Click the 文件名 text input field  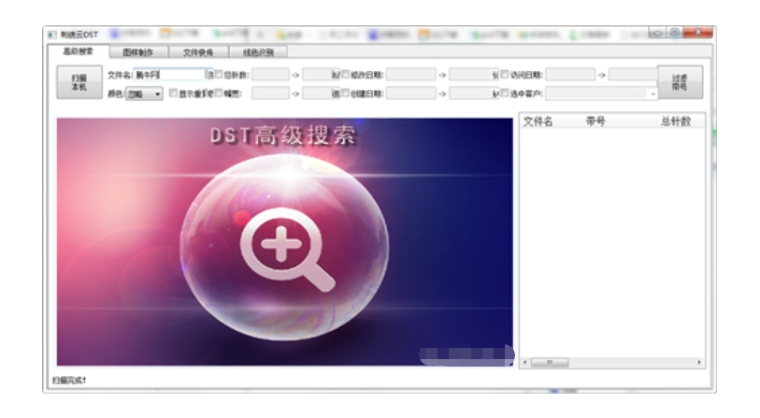[x=168, y=74]
